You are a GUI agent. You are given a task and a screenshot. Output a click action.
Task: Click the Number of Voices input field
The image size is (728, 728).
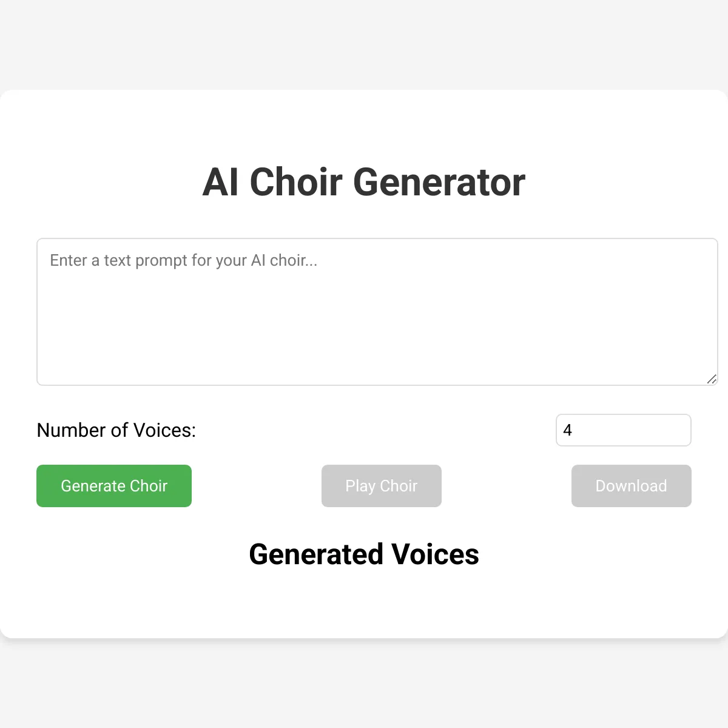click(x=624, y=430)
